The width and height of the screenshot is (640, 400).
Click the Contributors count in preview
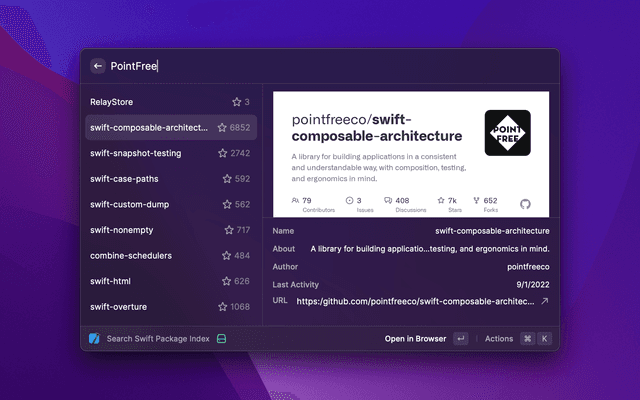pos(304,203)
